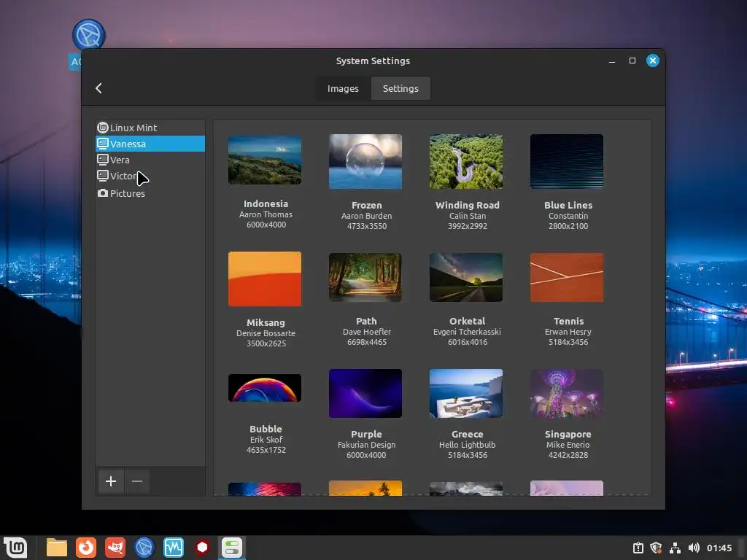Choose the Singapore wallpaper thumbnail

coord(567,393)
